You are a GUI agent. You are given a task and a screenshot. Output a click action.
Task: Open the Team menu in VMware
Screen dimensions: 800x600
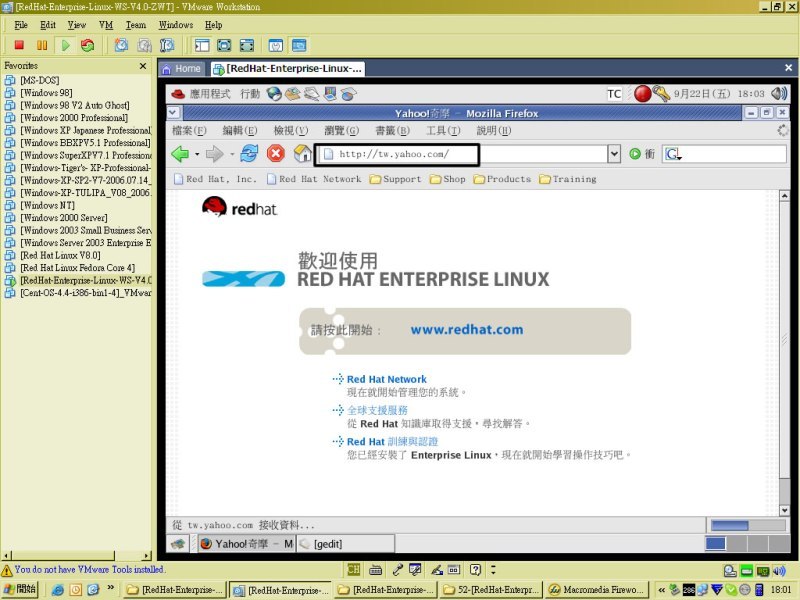tap(136, 25)
